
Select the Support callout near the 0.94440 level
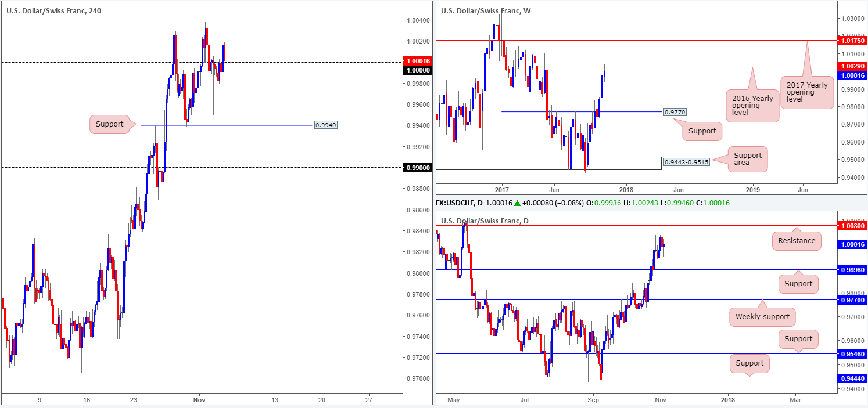[749, 364]
